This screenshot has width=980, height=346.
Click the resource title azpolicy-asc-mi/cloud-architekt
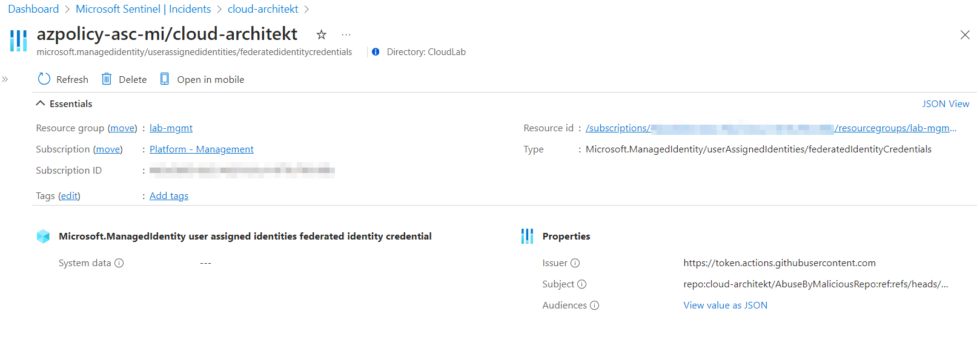click(x=167, y=34)
